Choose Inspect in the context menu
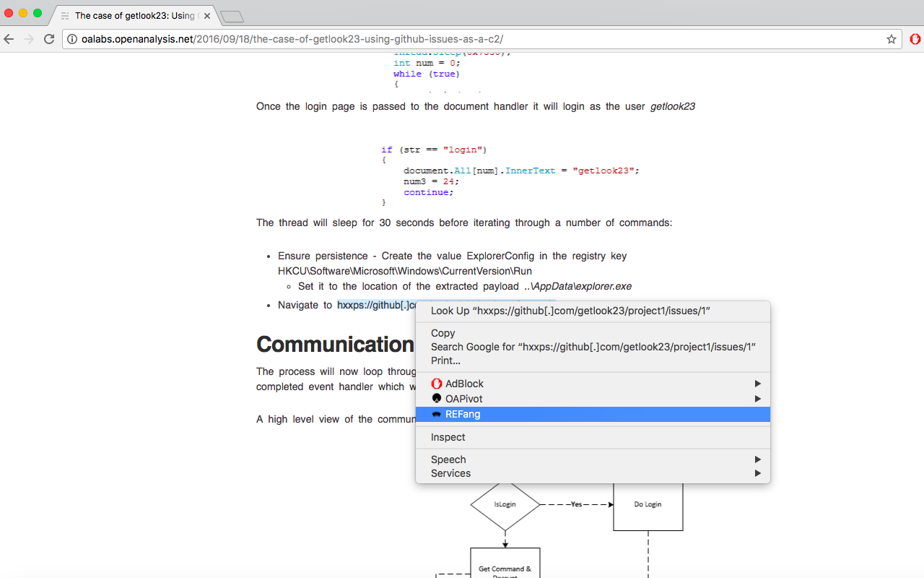Image resolution: width=924 pixels, height=578 pixels. point(448,437)
